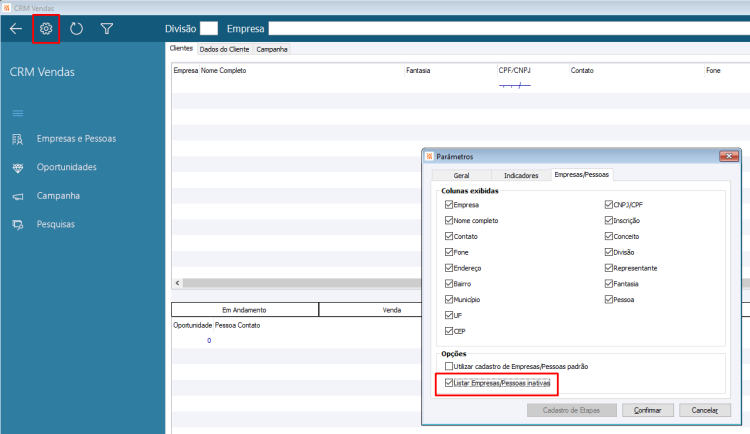Click the Cadastro de Etapas button
Viewport: 750px width, 434px height.
[571, 410]
